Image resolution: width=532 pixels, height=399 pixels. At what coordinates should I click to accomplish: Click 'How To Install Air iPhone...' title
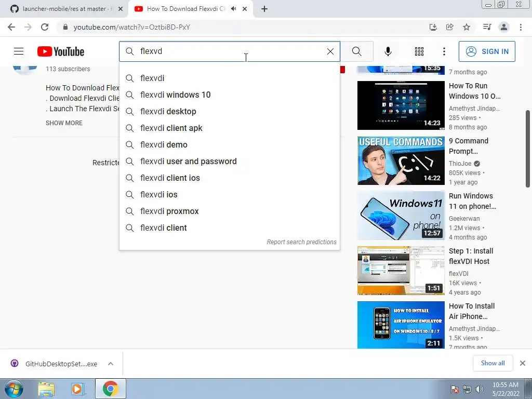(x=472, y=311)
